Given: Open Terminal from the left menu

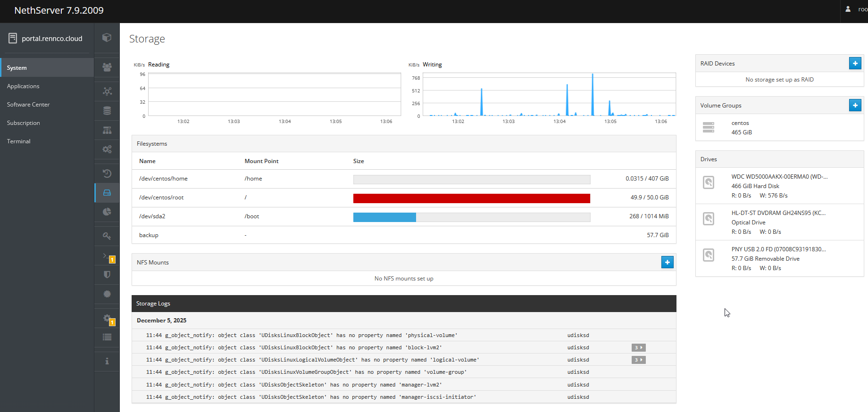Looking at the screenshot, I should click(x=19, y=141).
